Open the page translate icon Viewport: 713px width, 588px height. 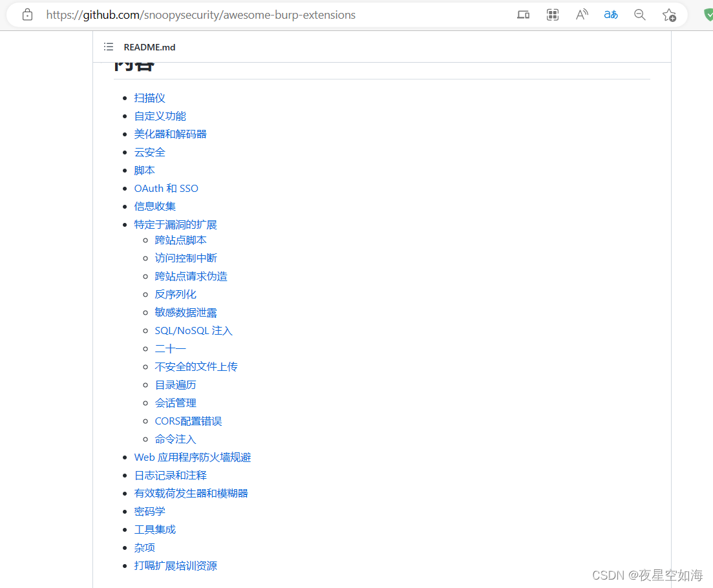click(611, 15)
